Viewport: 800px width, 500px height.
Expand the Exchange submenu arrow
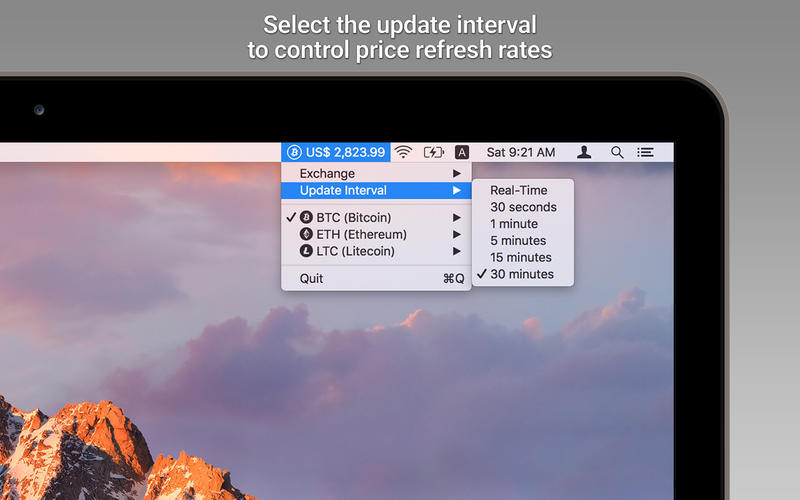point(457,174)
